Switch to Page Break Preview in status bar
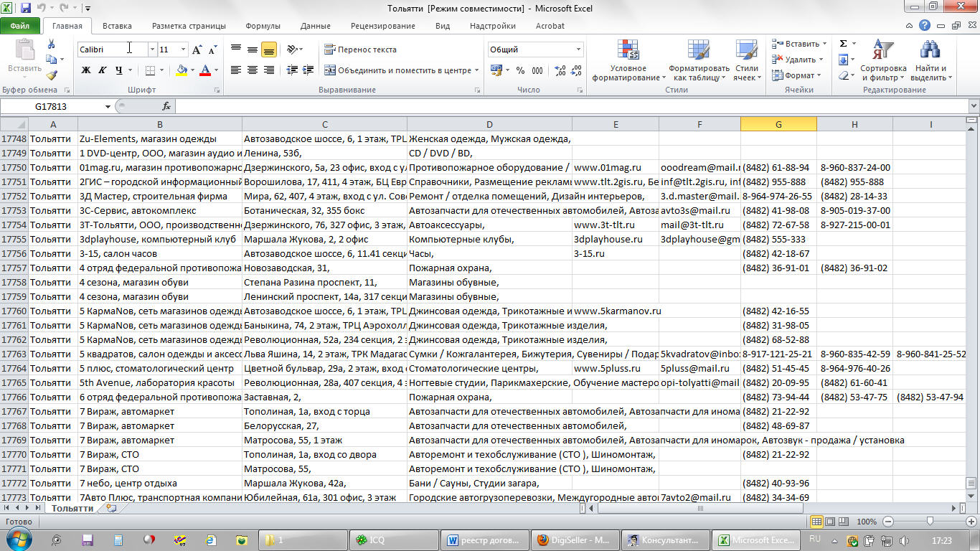The width and height of the screenshot is (980, 551). pos(844,522)
